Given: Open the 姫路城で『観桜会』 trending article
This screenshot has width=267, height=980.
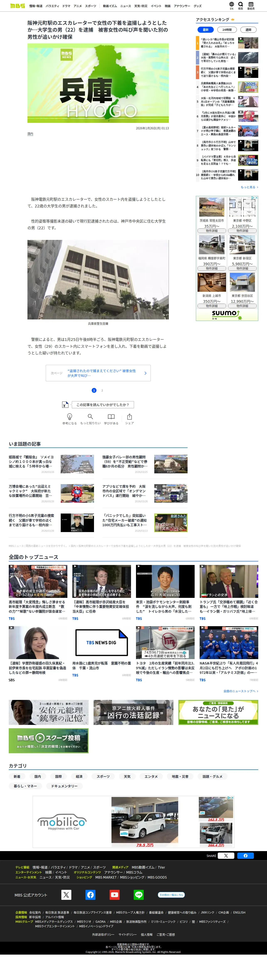Looking at the screenshot, I should pyautogui.click(x=51, y=464).
